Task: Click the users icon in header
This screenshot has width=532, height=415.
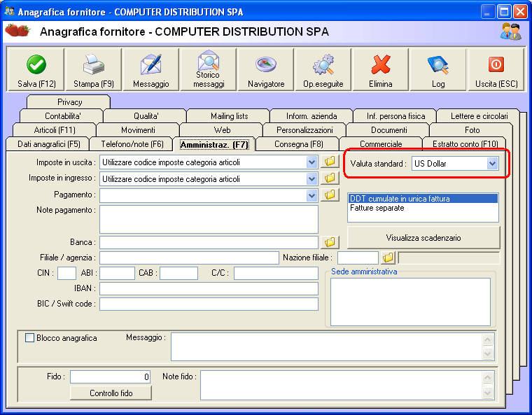Action: pos(511,31)
